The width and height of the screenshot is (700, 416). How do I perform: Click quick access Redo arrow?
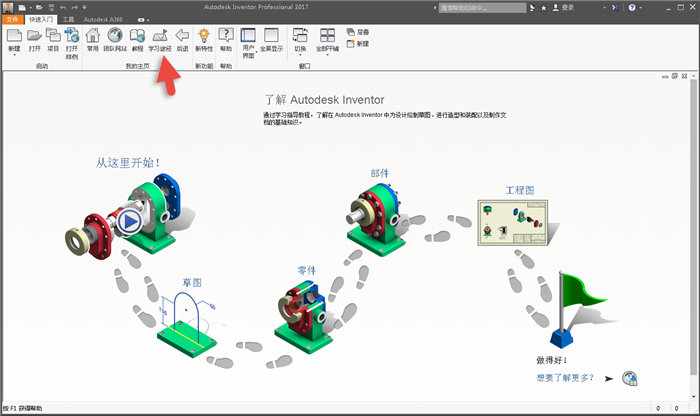coord(74,8)
